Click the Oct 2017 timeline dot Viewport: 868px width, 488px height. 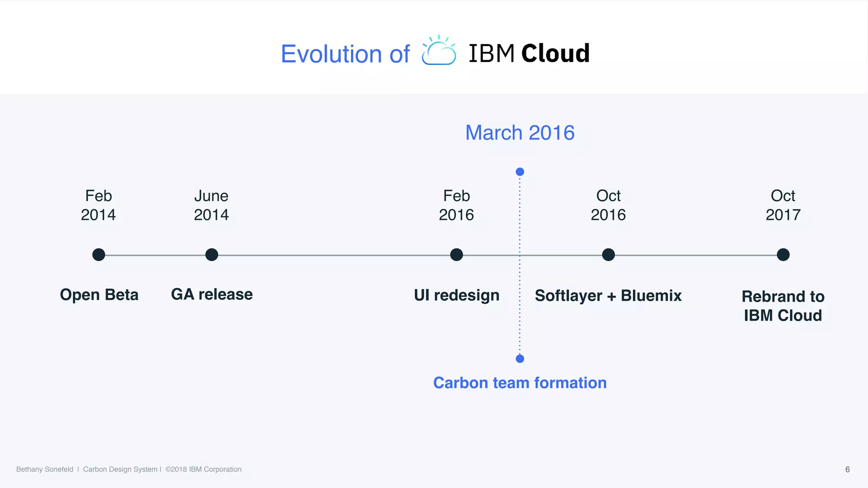[783, 255]
